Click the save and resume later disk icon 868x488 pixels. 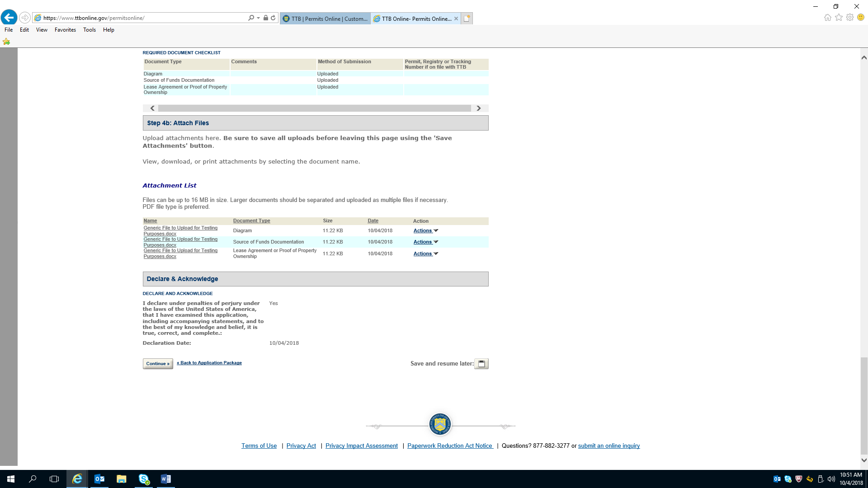(x=481, y=364)
